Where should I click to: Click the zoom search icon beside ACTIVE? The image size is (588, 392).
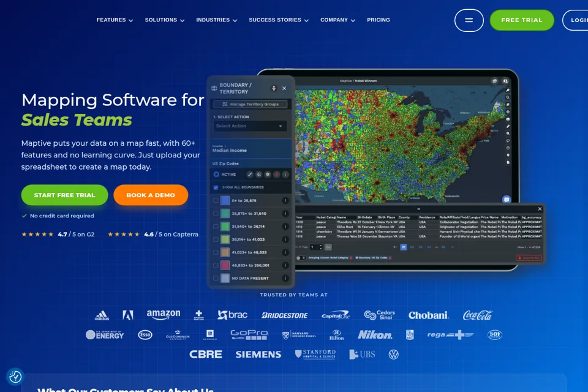[x=258, y=175]
